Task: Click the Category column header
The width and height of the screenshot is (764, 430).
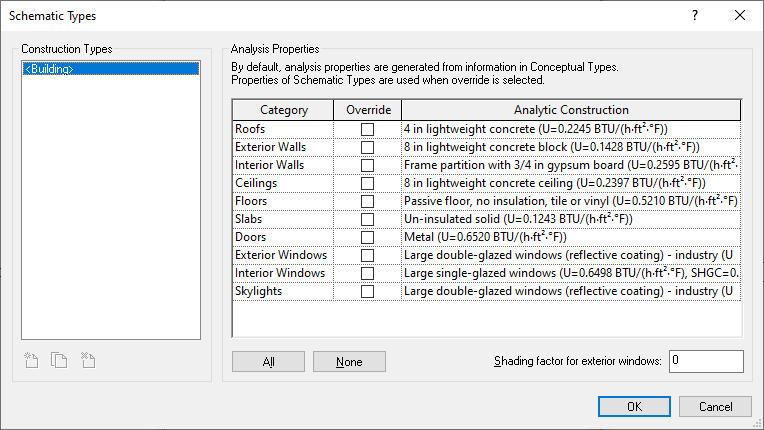Action: [x=284, y=110]
